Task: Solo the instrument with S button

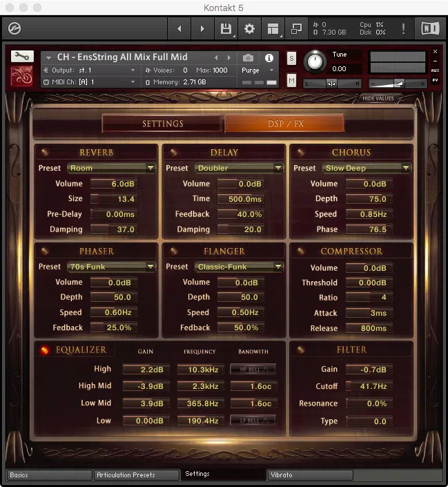Action: pos(291,58)
